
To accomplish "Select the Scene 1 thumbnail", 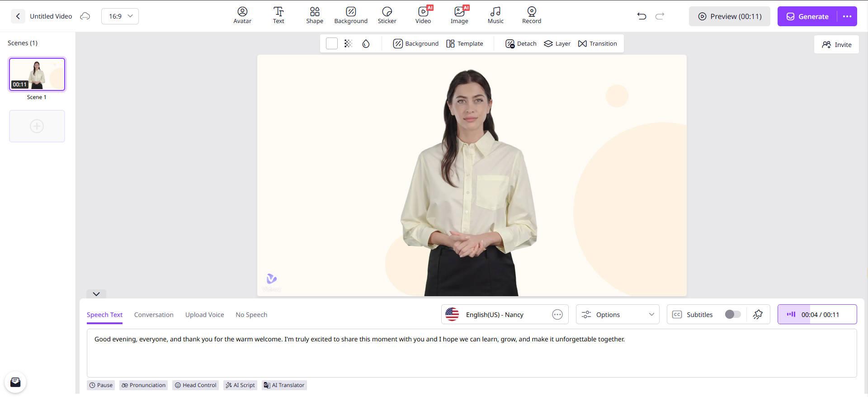I will pos(37,74).
